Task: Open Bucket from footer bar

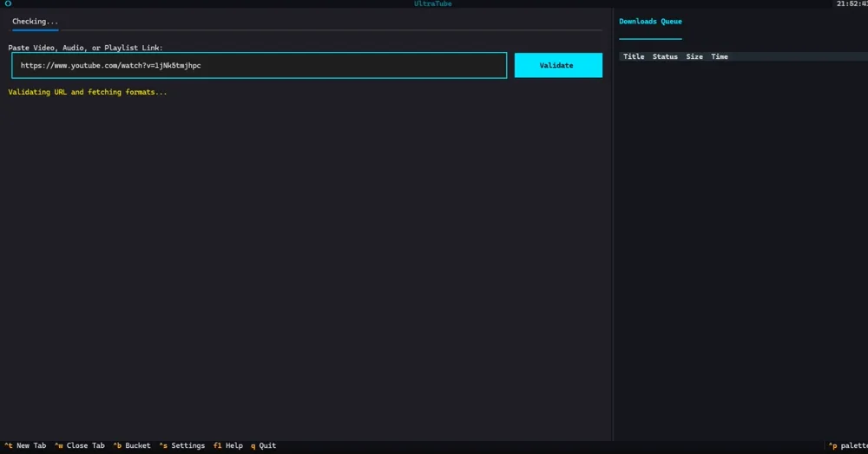Action: click(x=132, y=445)
